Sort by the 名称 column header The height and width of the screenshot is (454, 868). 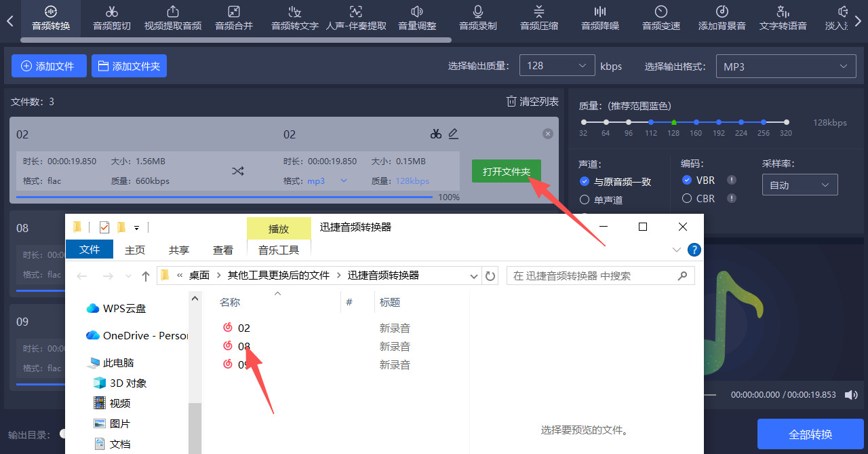(231, 302)
